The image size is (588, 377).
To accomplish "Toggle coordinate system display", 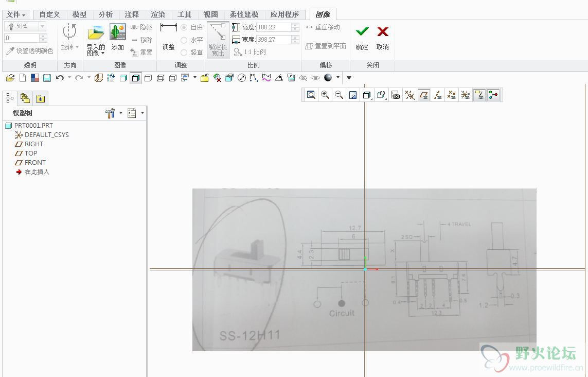I will coord(466,95).
